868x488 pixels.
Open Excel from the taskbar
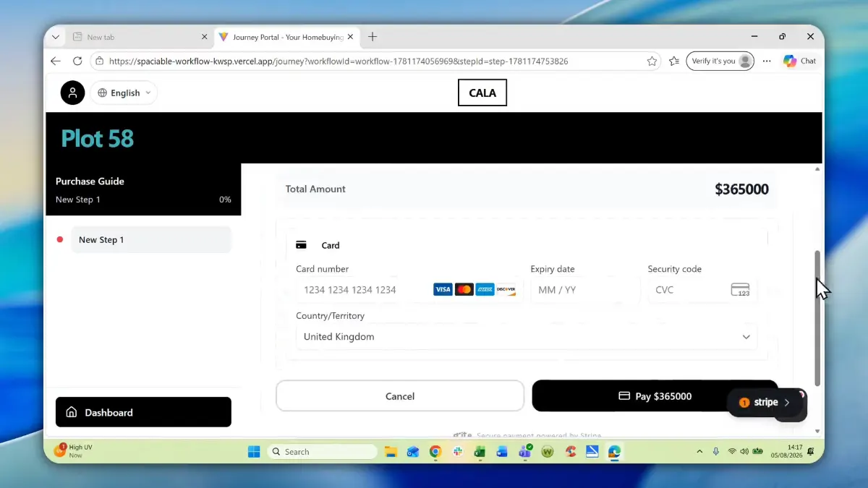tap(480, 452)
